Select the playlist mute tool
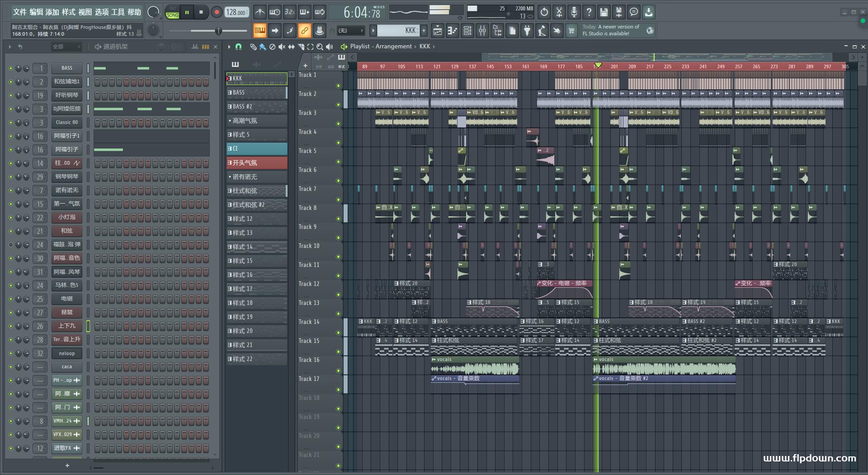 tap(282, 47)
